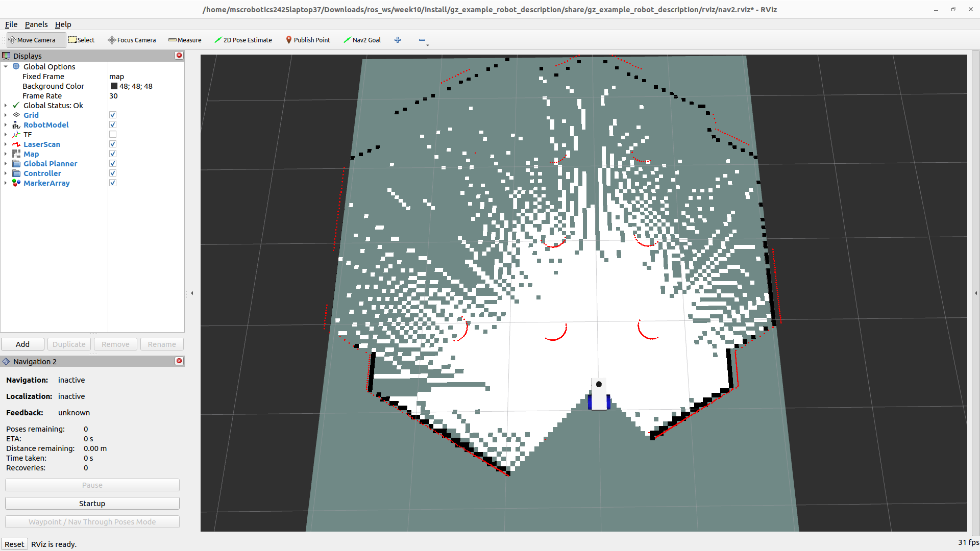Pick the Measure tool
Screen dimensions: 980x551
click(x=185, y=40)
